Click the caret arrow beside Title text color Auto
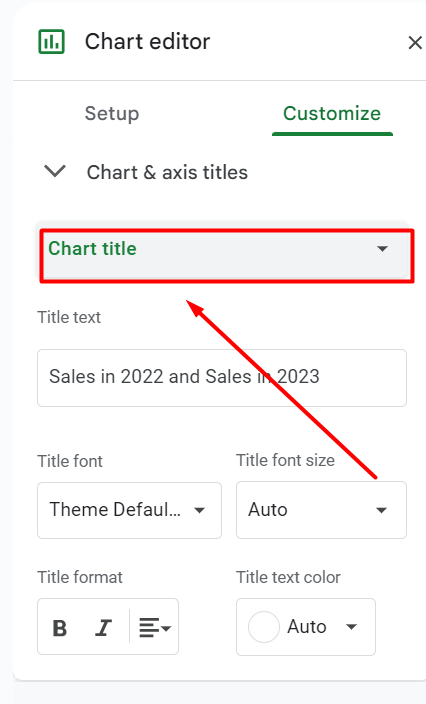This screenshot has height=704, width=426. point(351,627)
